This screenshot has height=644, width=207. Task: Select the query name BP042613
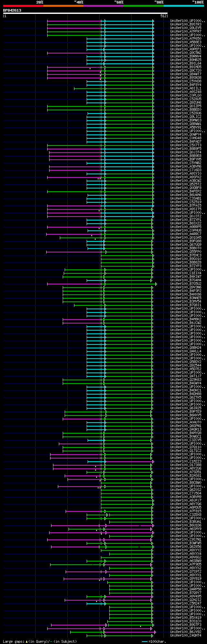coord(12,10)
